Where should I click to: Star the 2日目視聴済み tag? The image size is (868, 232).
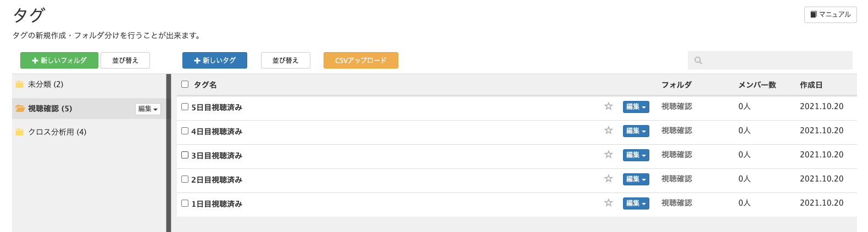click(608, 179)
